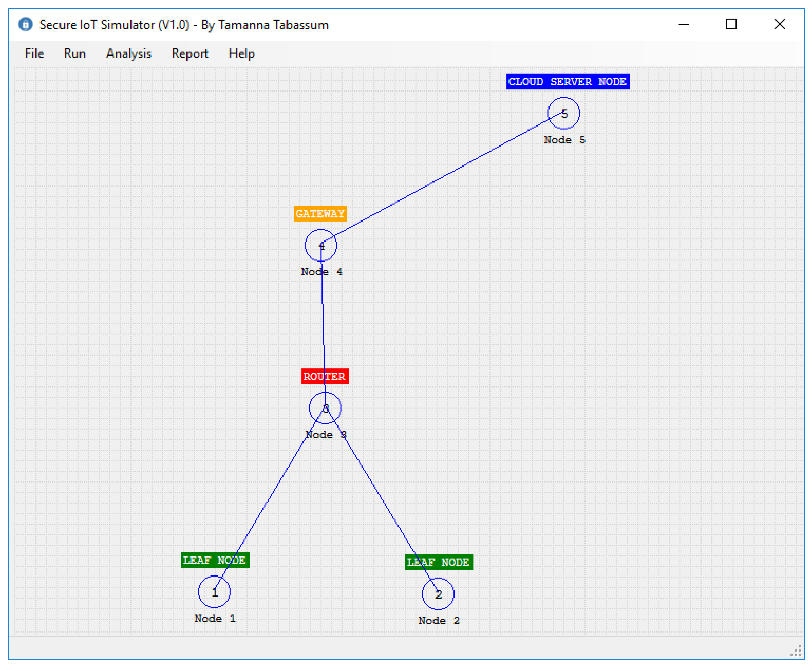Click the Node 5 text caption
Image resolution: width=812 pixels, height=671 pixels.
pos(564,140)
